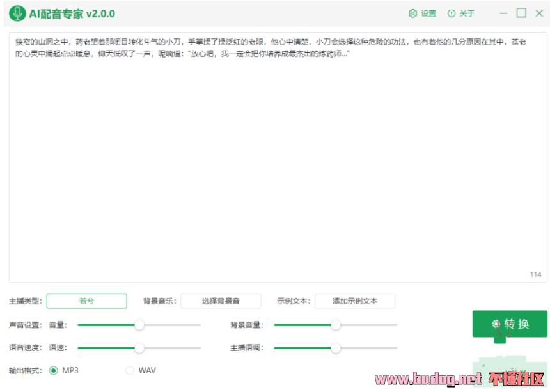
Task: Select the MP3 output format
Action: click(54, 371)
